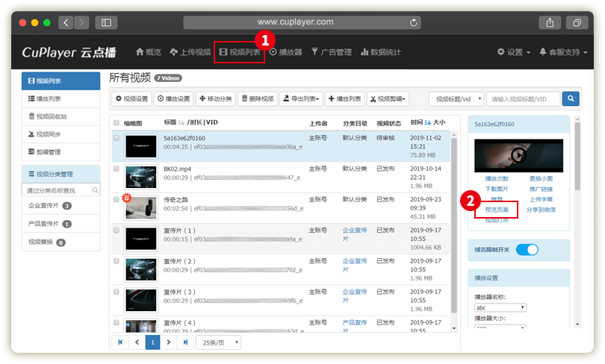Expand the 25条/页 page size dropdown

[218, 342]
